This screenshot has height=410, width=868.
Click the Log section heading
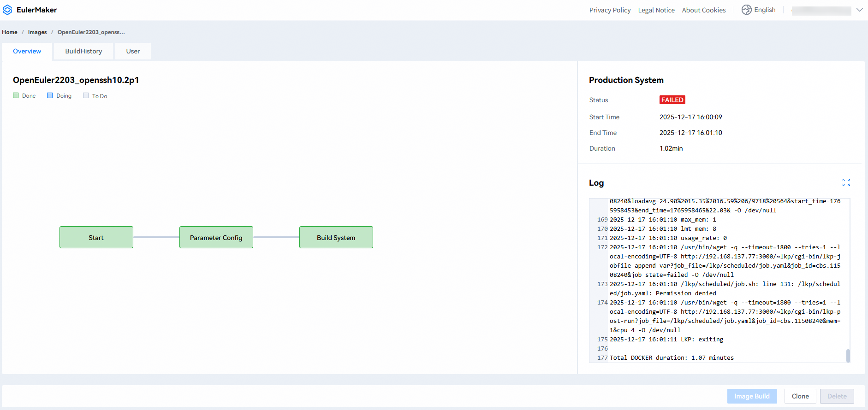click(596, 183)
